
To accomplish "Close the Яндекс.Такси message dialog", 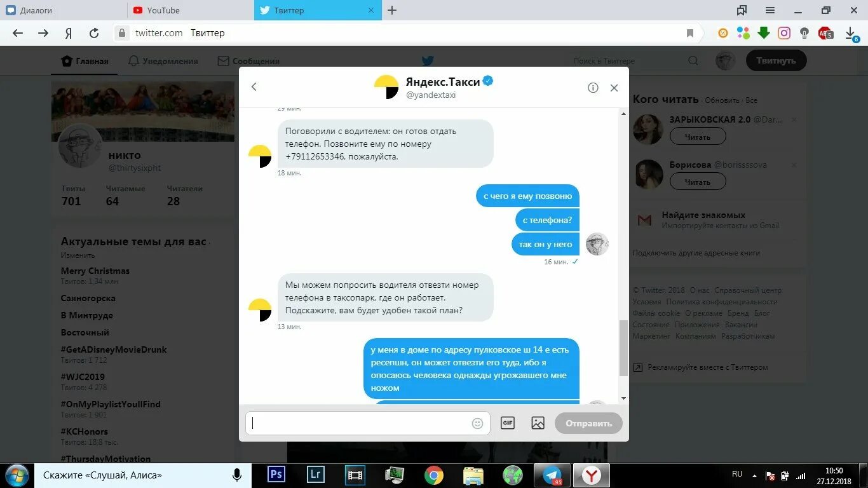I will pyautogui.click(x=614, y=88).
